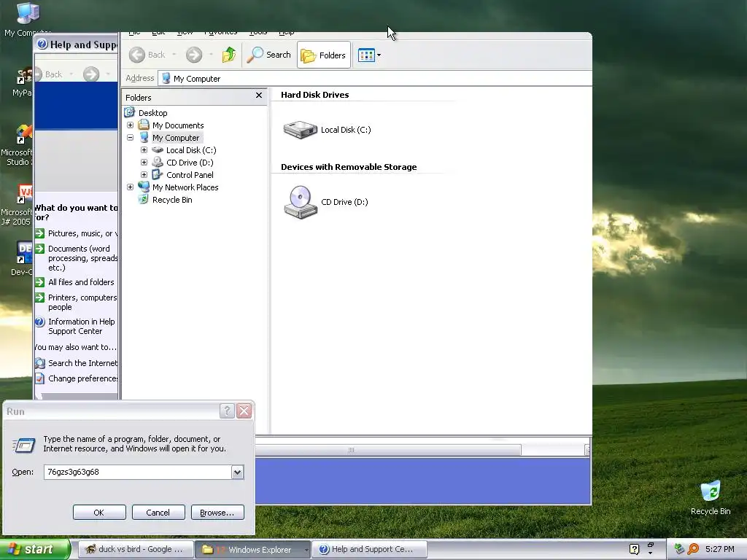747x560 pixels.
Task: Select Desktop in the folder tree
Action: coord(153,113)
